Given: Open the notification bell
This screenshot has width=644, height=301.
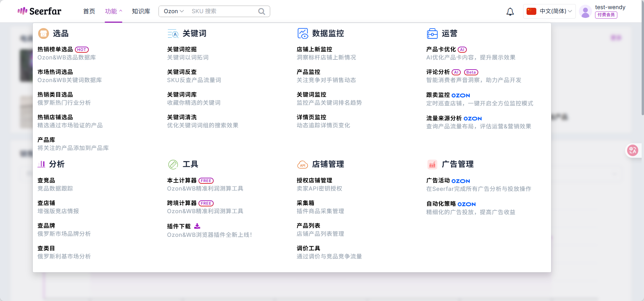Looking at the screenshot, I should [x=510, y=11].
